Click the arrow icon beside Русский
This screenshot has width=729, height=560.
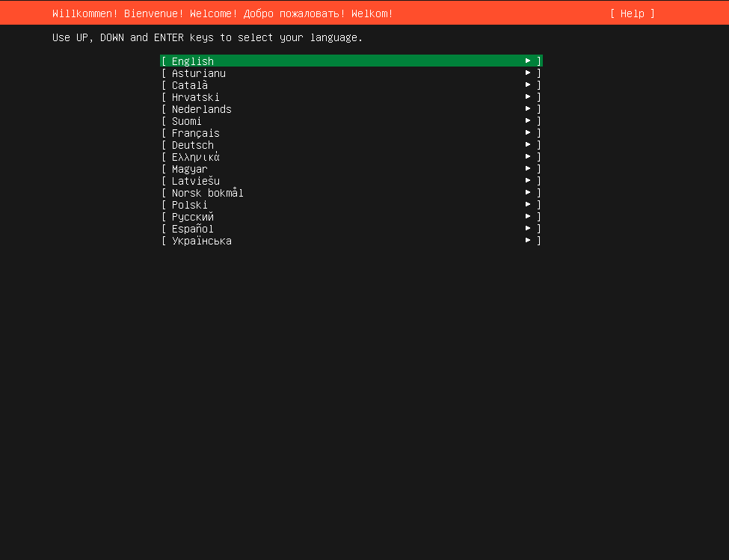pyautogui.click(x=528, y=216)
